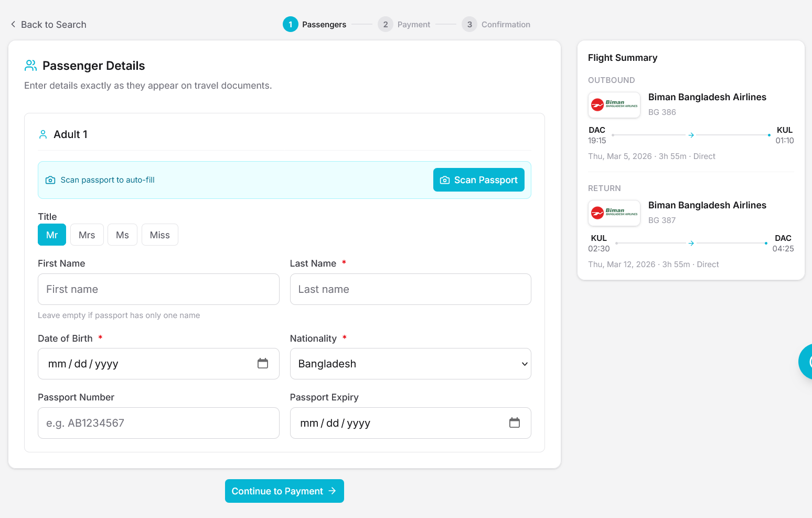Go to the Payment step

pos(404,25)
